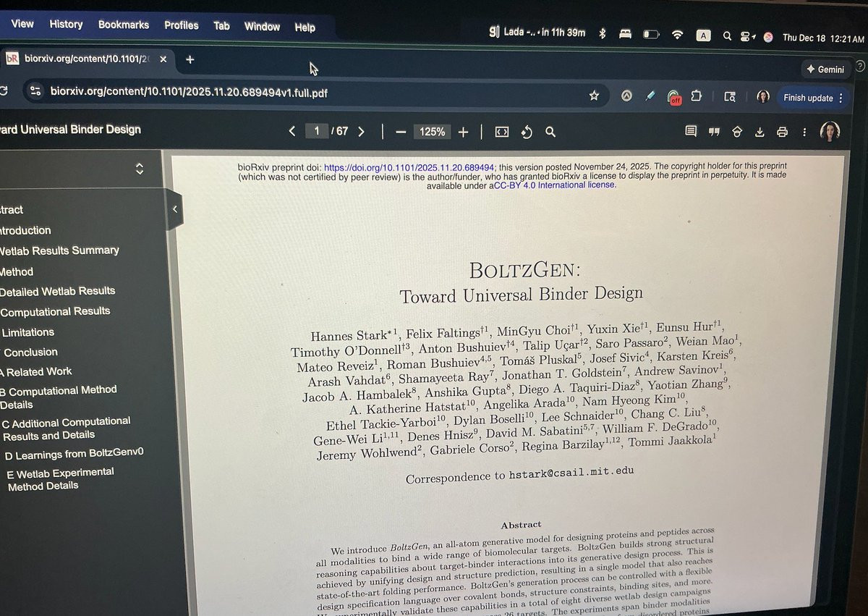
Task: Jump to Computational Results in outline
Action: click(56, 311)
